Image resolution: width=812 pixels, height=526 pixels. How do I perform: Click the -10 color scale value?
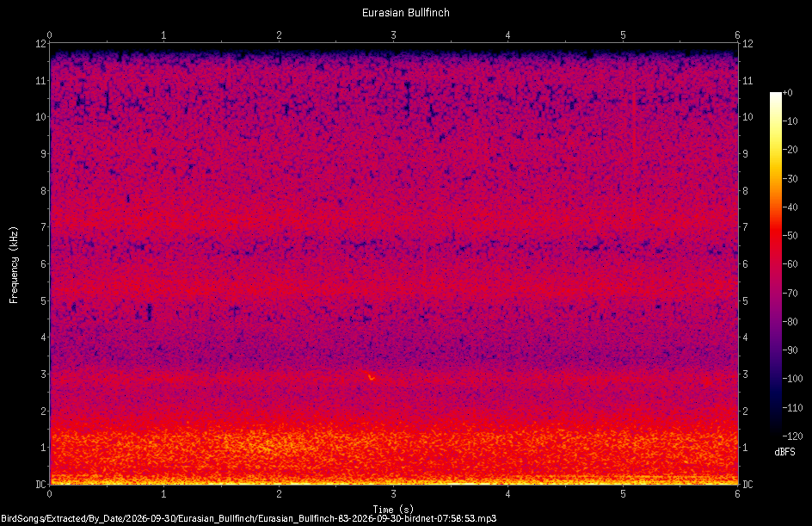tap(790, 121)
